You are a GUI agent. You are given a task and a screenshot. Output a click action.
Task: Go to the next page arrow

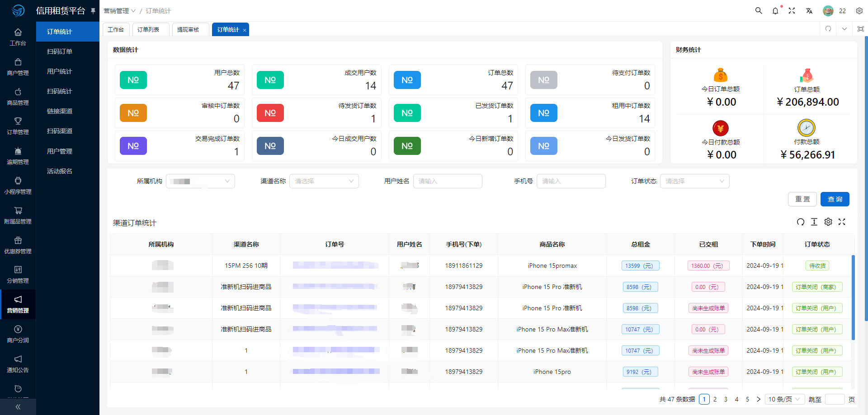(759, 399)
